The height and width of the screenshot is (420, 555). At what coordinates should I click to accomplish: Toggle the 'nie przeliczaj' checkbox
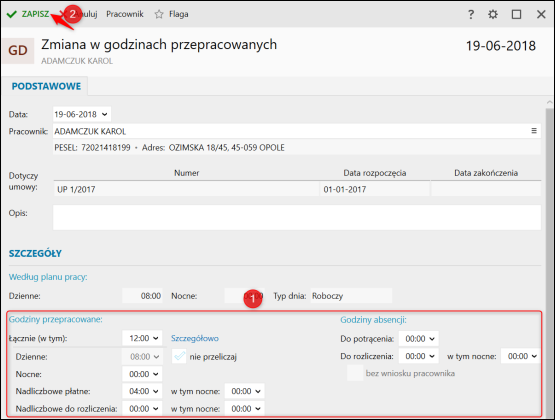(179, 356)
